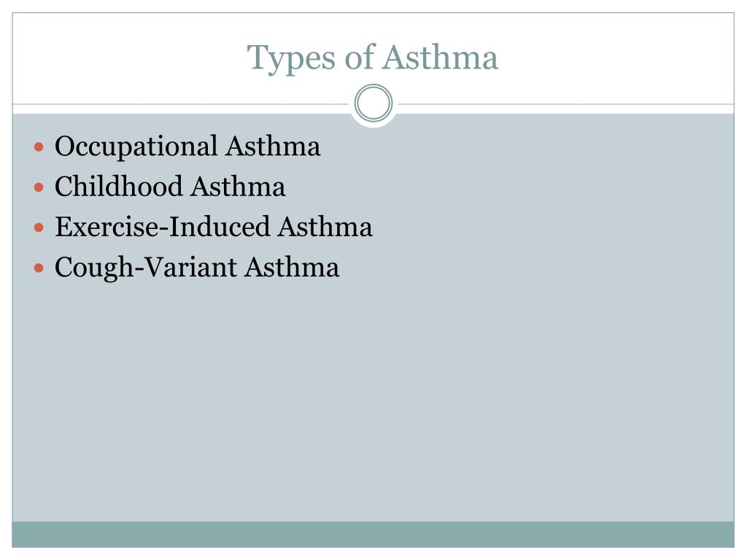
Task: Click the word 'Childhood' in second bullet
Action: [x=119, y=186]
